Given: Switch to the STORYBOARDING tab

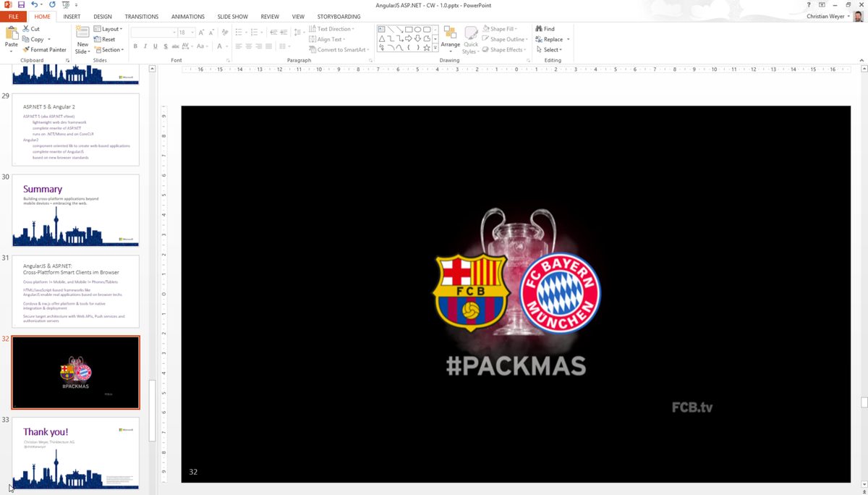Looking at the screenshot, I should click(x=339, y=17).
